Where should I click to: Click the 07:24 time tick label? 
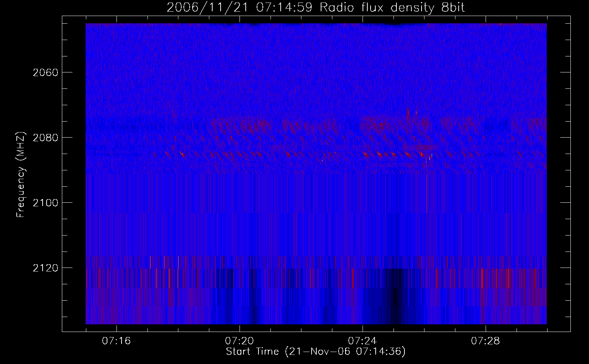363,341
